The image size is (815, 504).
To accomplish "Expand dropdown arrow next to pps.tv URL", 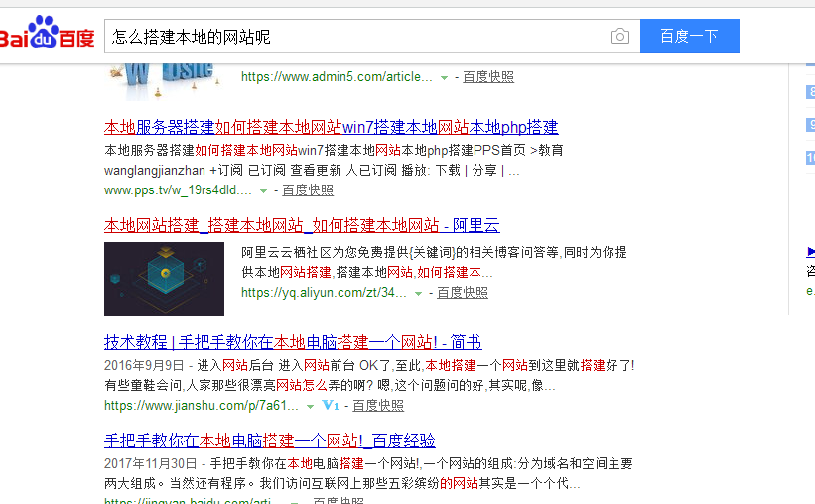I will (x=263, y=191).
